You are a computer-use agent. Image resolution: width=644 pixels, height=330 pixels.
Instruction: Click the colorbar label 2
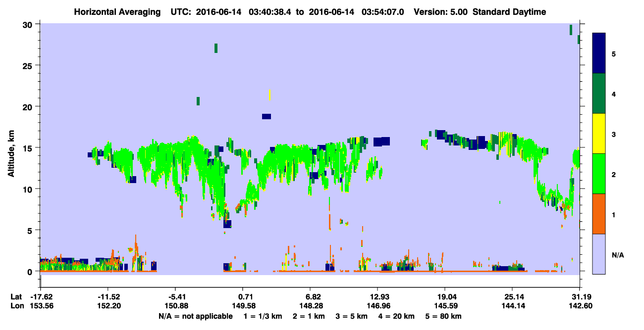pos(614,174)
